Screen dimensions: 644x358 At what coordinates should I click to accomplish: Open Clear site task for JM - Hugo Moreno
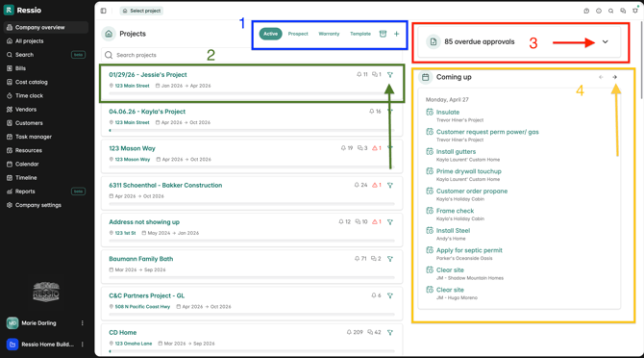450,290
